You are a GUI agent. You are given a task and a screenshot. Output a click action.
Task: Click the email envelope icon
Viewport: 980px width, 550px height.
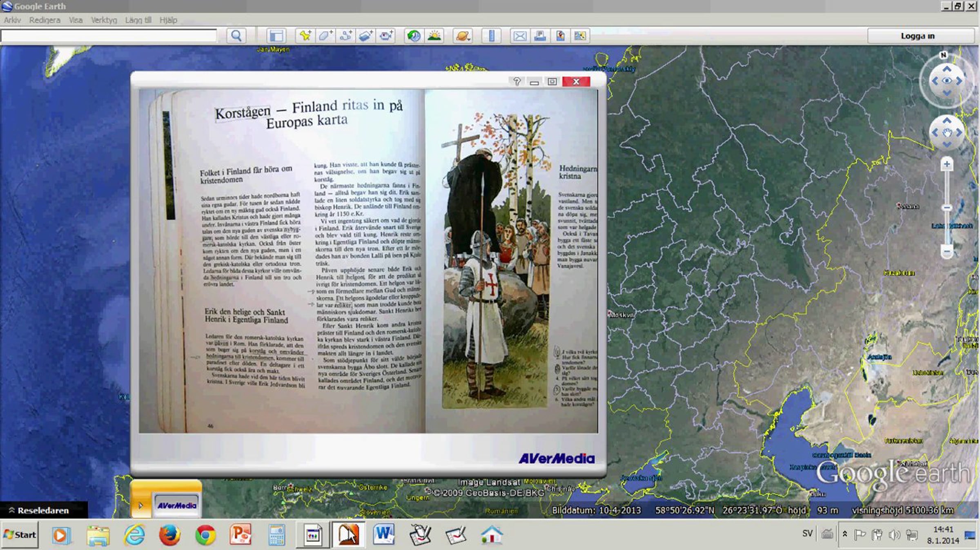tap(520, 36)
